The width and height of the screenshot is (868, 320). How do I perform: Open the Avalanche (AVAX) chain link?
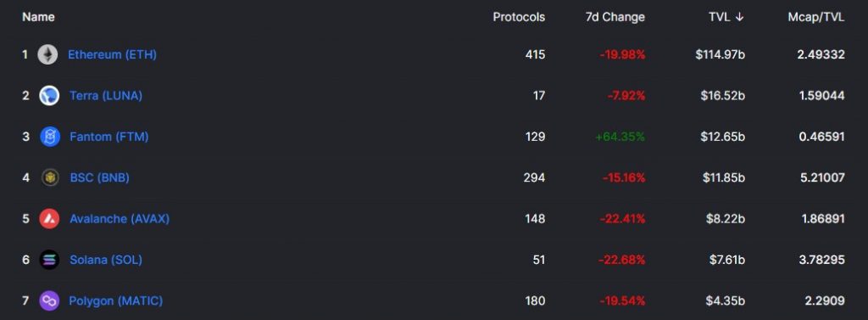pos(120,218)
